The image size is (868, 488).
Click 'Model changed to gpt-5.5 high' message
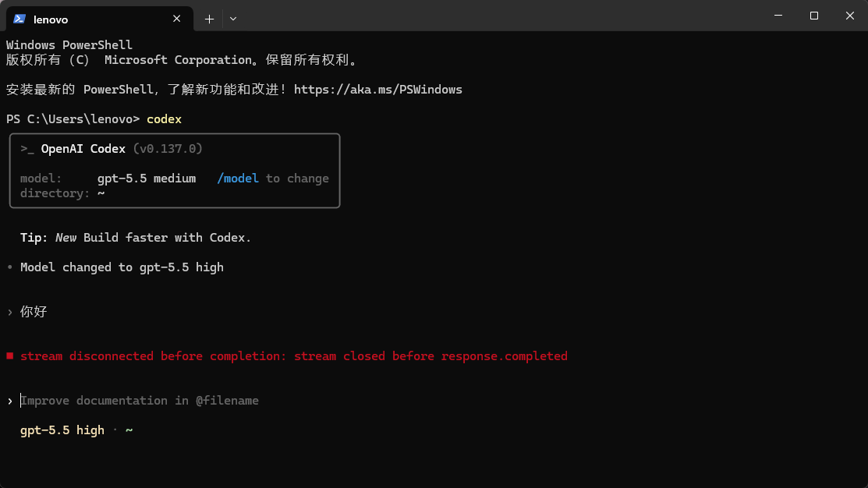click(122, 267)
